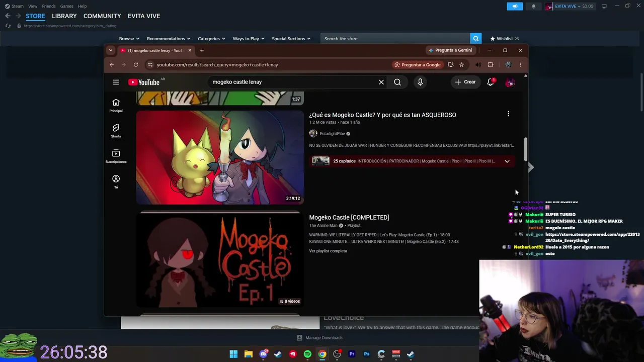Click Manage Downloads in Steam
644x362 pixels.
[319, 338]
